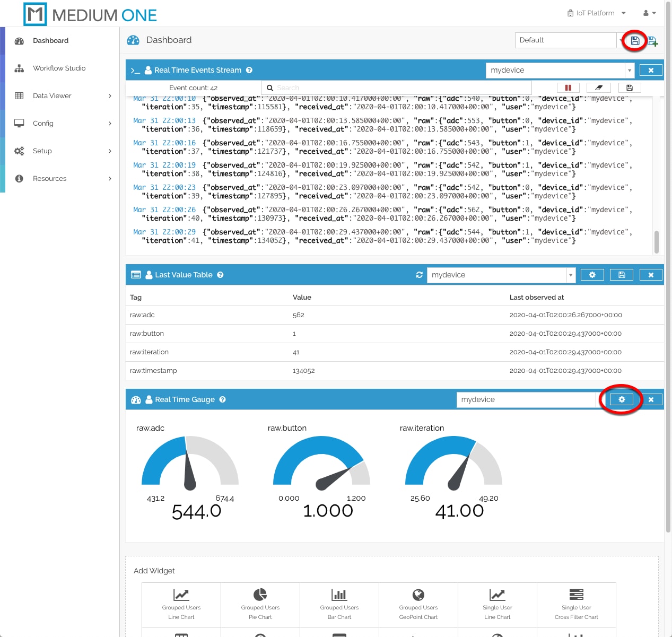Open Last Value Table settings gear
This screenshot has height=637, width=672.
[x=592, y=275]
